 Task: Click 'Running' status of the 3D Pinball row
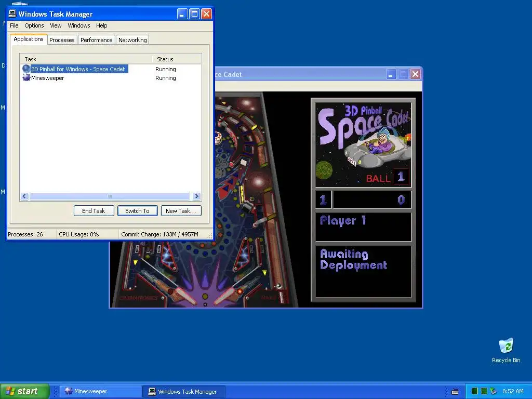pos(166,69)
